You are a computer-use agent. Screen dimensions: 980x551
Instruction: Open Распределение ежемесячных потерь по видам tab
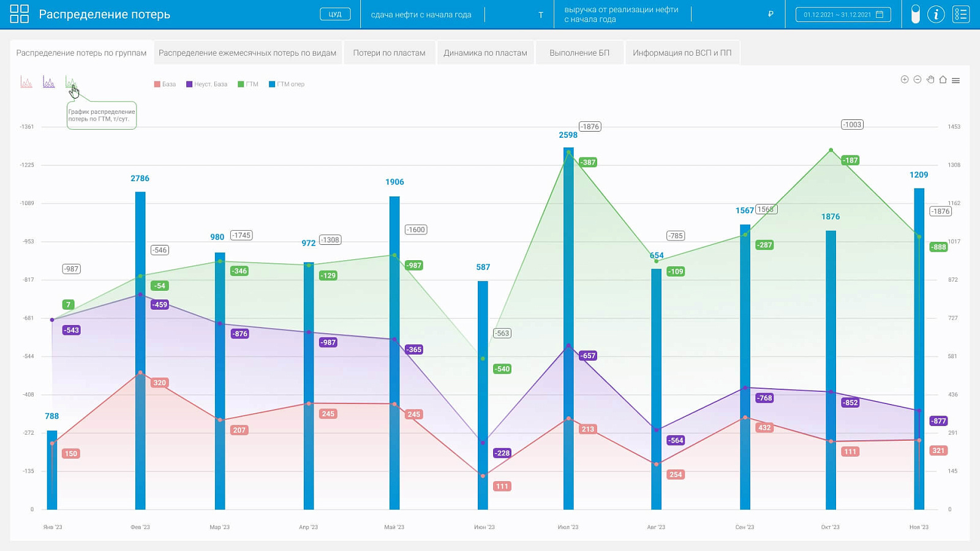click(x=247, y=53)
